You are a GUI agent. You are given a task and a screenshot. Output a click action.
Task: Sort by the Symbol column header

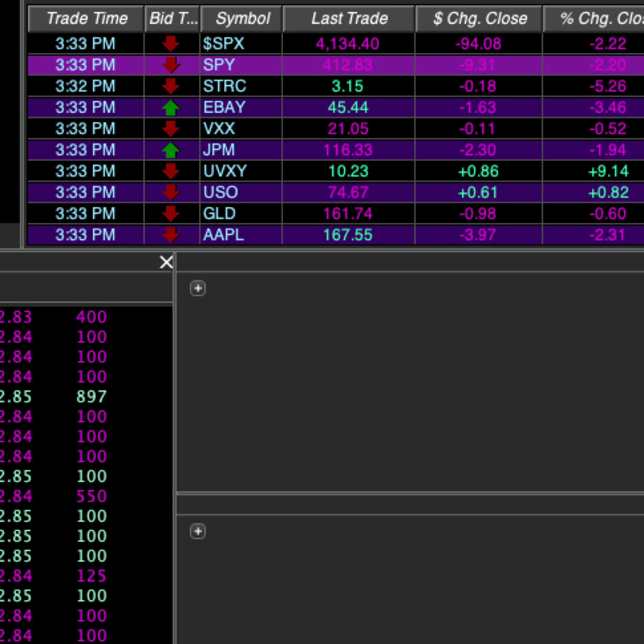242,19
